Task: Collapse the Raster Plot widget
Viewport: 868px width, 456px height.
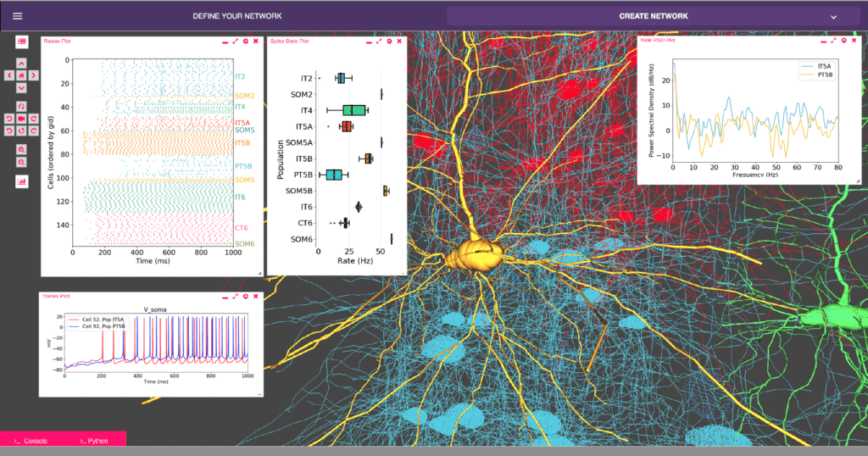Action: 225,41
